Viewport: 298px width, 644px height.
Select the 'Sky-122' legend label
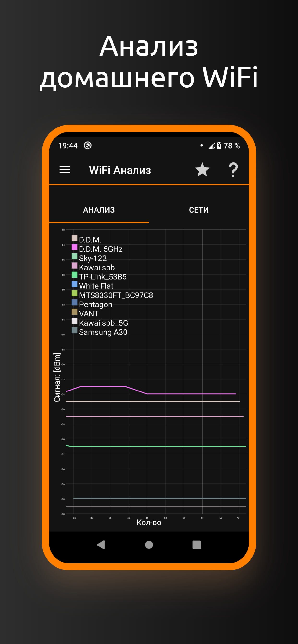93,258
